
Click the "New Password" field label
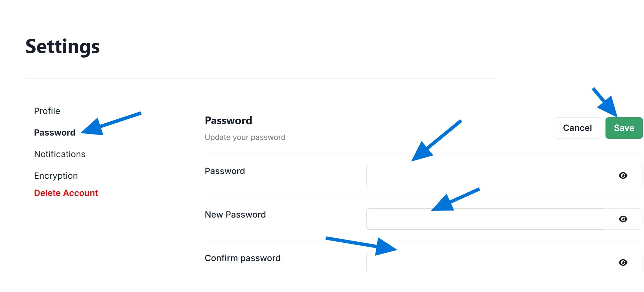tap(235, 215)
